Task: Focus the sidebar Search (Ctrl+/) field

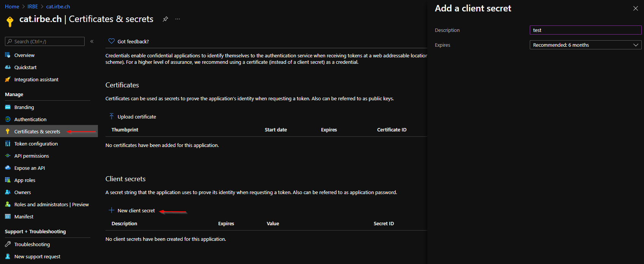Action: (x=45, y=41)
